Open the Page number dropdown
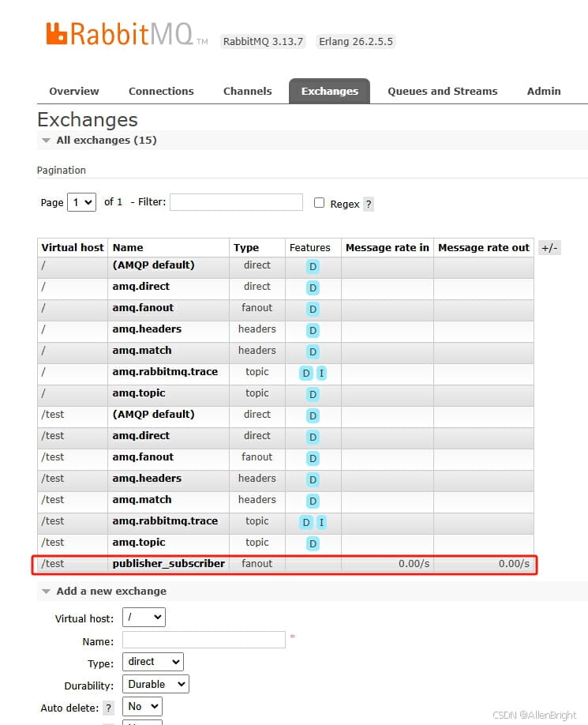This screenshot has width=588, height=725. click(81, 202)
